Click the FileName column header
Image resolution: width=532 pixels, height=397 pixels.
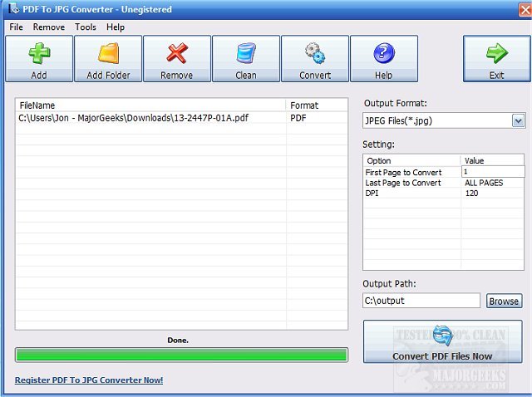click(150, 105)
